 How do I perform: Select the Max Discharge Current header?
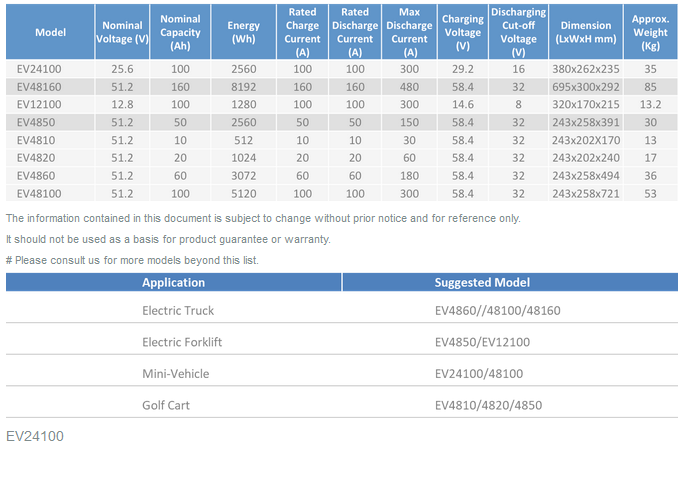coord(409,32)
